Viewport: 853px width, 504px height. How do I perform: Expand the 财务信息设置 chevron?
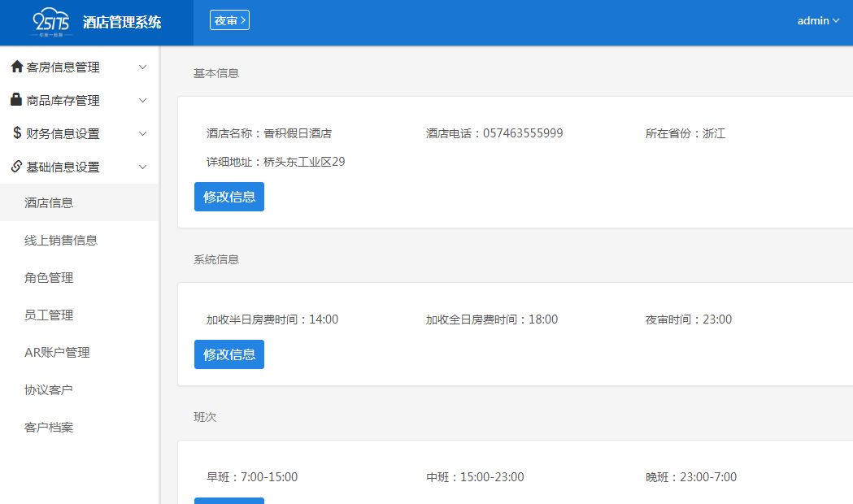(142, 134)
